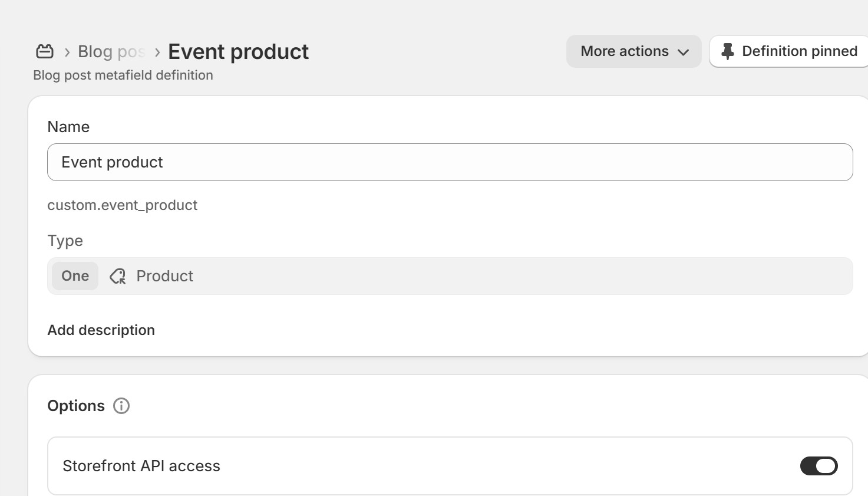
Task: Click the Options info icon
Action: (x=121, y=406)
